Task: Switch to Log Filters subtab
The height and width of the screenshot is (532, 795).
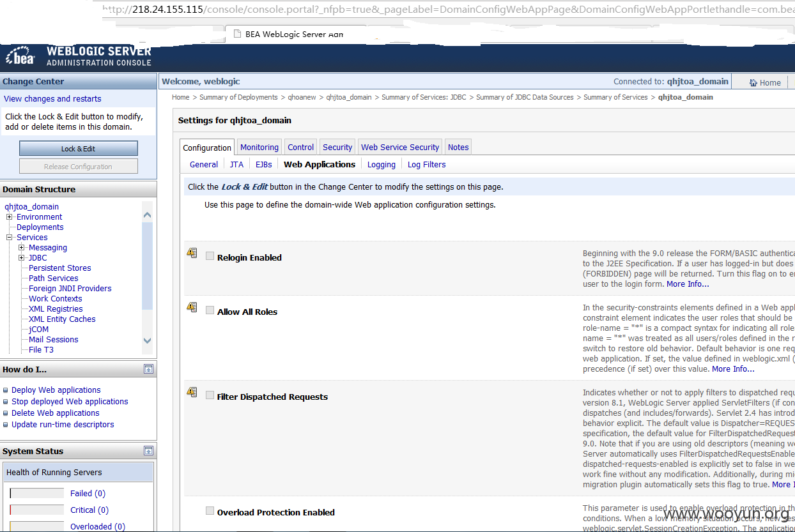Action: click(x=427, y=164)
